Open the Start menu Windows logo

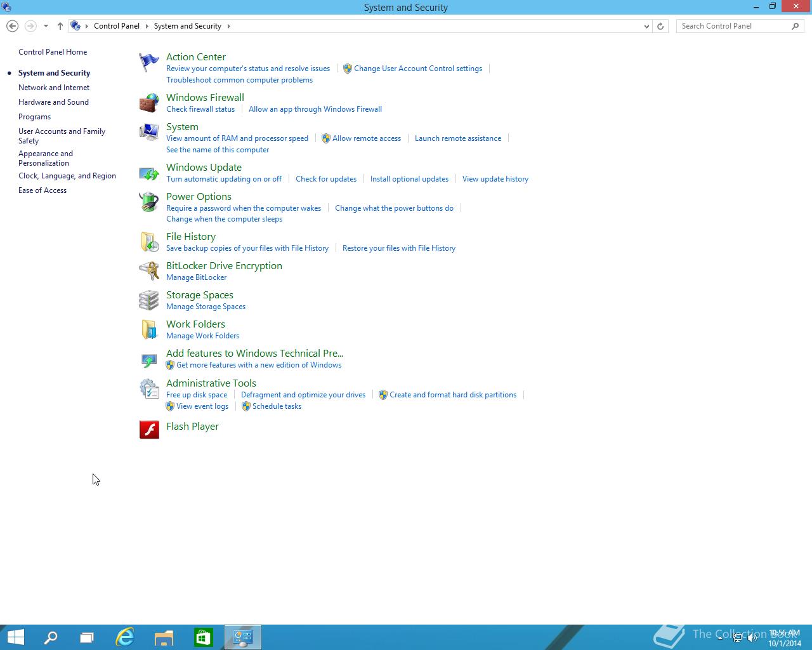click(16, 637)
